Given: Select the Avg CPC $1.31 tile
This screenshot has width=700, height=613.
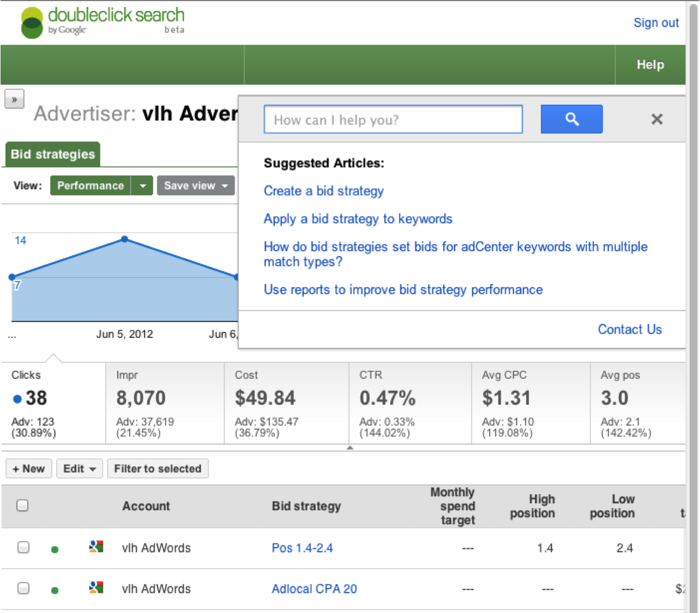Looking at the screenshot, I should pos(530,403).
